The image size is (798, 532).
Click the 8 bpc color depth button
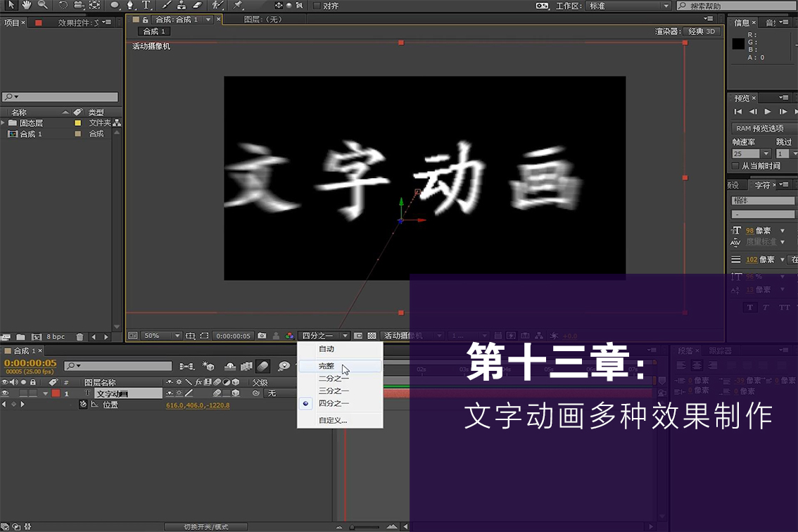tap(56, 337)
